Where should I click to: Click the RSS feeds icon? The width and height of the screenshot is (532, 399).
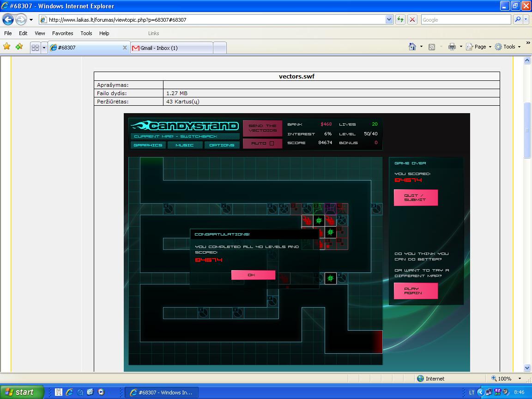pos(432,47)
